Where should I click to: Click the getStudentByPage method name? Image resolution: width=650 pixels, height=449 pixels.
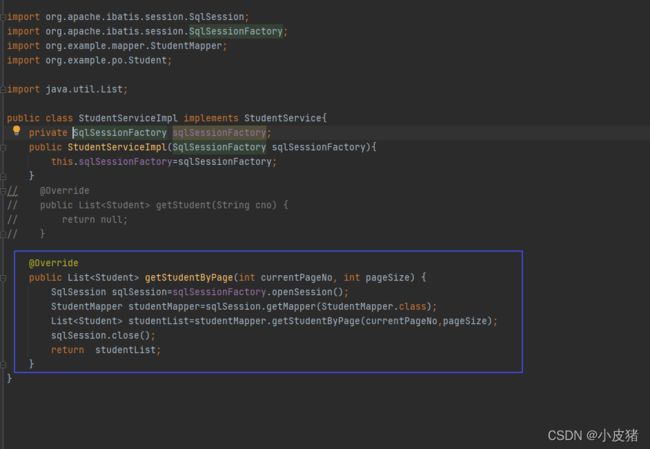(x=189, y=278)
